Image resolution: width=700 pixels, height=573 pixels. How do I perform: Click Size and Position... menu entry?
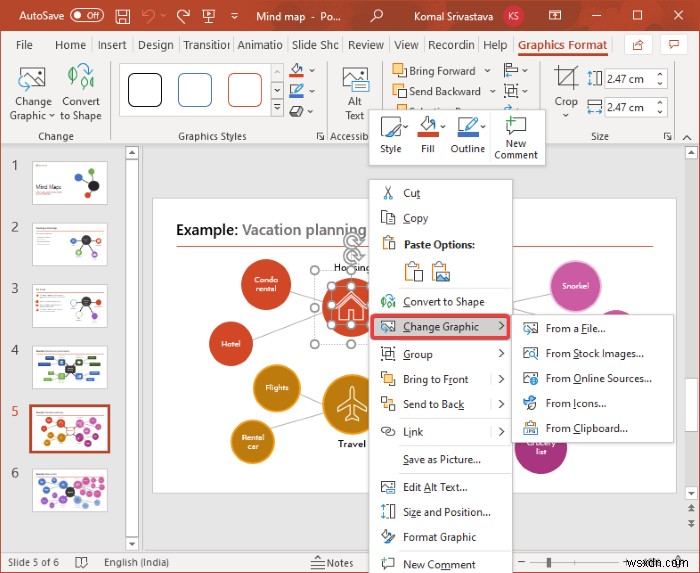tap(440, 512)
